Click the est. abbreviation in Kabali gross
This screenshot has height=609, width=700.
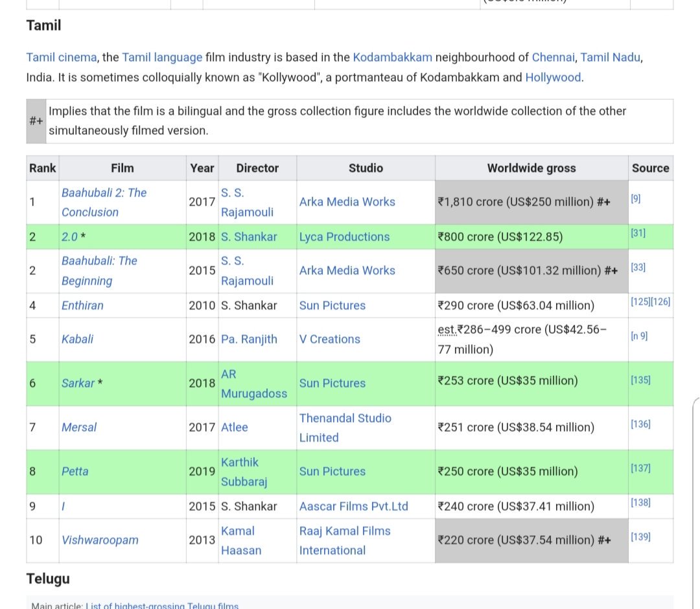tap(447, 330)
